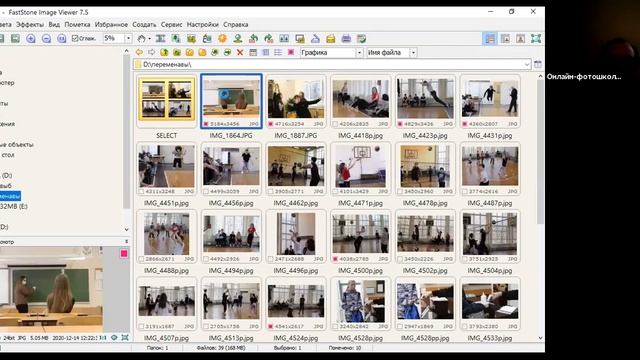The image size is (640, 360).
Task: Click the pink tag swatch on preview
Action: (x=124, y=254)
